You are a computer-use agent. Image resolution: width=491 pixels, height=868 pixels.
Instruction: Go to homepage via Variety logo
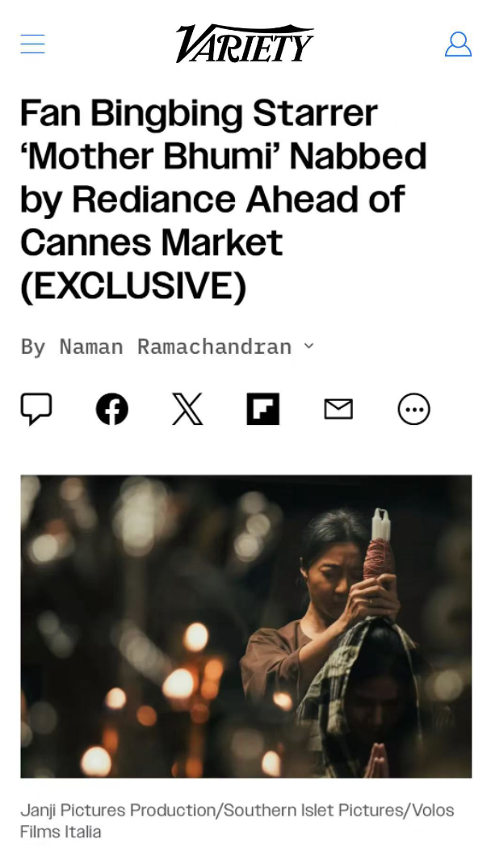pyautogui.click(x=245, y=44)
